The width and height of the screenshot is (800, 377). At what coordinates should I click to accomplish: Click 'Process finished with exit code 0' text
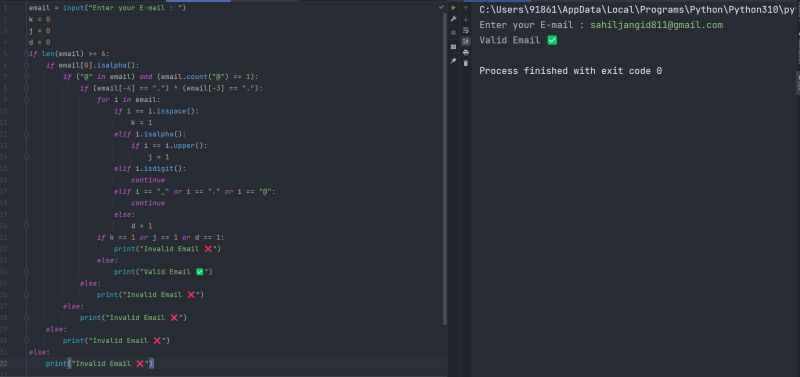click(x=570, y=71)
